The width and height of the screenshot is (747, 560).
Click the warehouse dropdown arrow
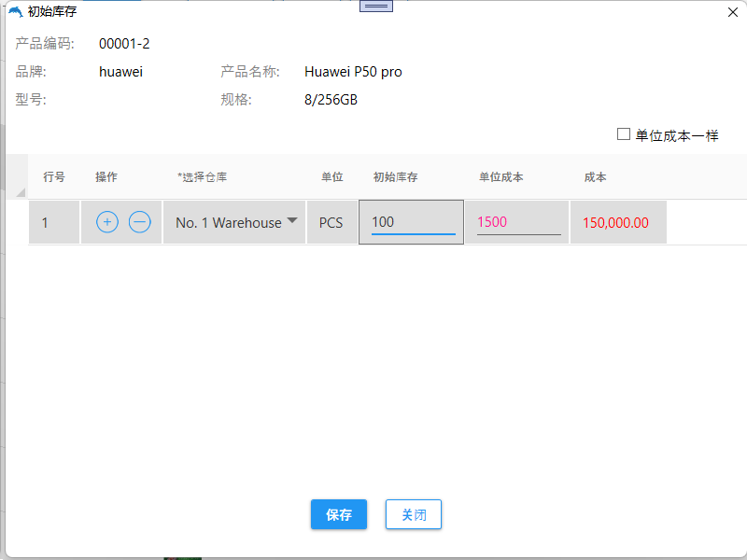[x=292, y=221]
